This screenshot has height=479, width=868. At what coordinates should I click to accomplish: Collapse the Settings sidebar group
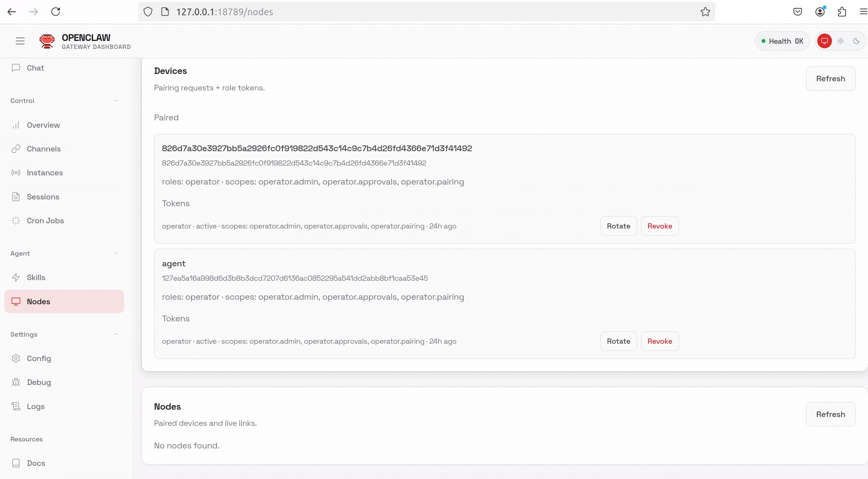[x=116, y=335]
